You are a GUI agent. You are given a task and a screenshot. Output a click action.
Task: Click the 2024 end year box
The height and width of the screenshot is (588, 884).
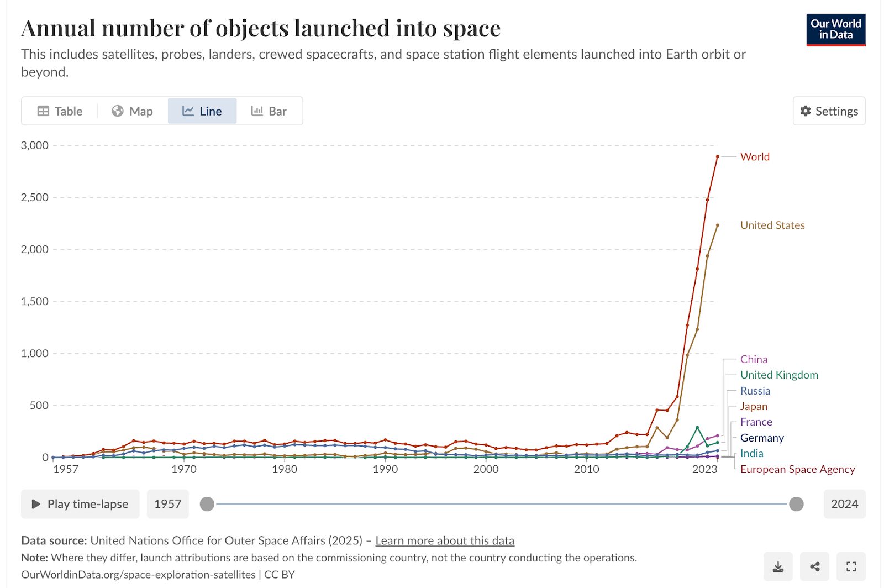click(844, 504)
